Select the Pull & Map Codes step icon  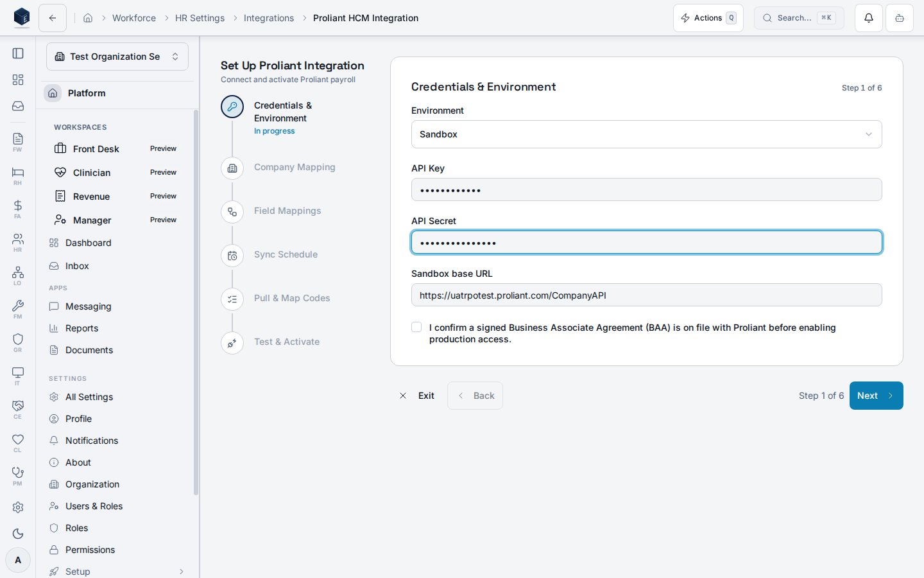point(232,299)
